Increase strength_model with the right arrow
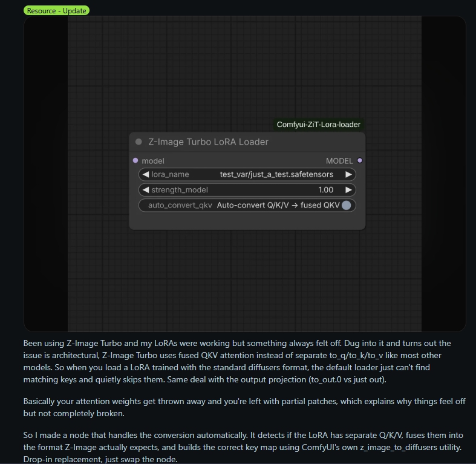The image size is (476, 464). pyautogui.click(x=348, y=190)
